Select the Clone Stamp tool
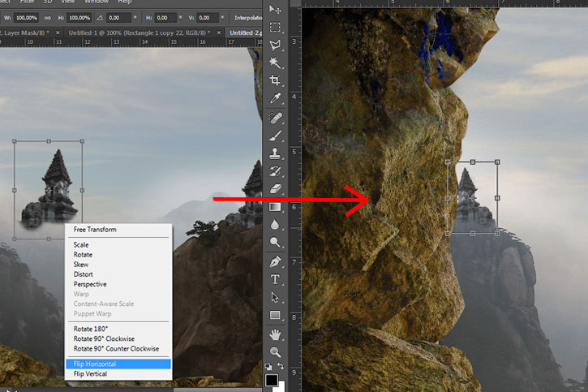The width and height of the screenshot is (588, 392). [x=275, y=153]
